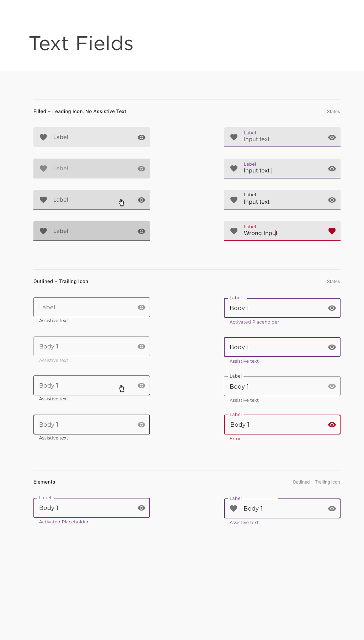
Task: Click purple Assistive text under Elements heart field
Action: (x=244, y=523)
